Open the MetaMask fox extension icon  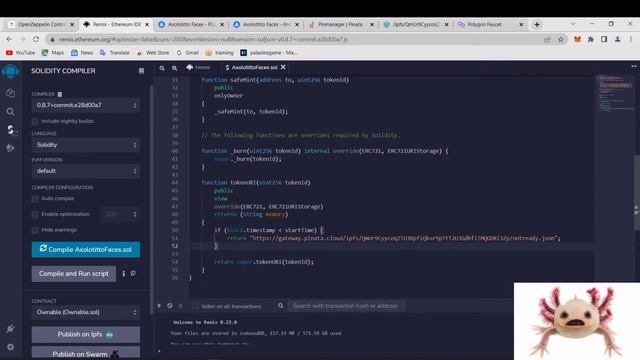click(x=577, y=39)
